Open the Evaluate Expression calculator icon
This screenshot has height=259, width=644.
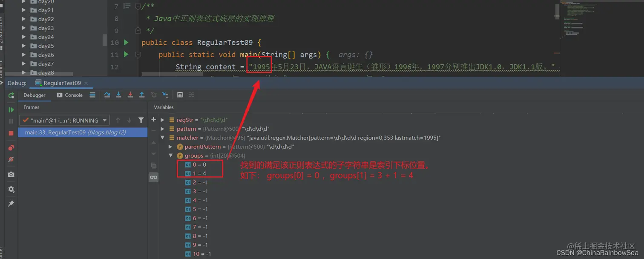[x=180, y=95]
